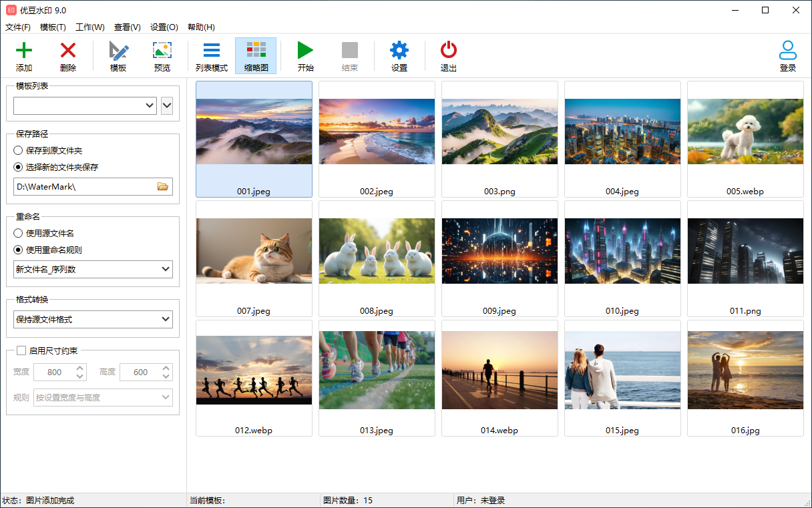Open the File (文件) menu
The height and width of the screenshot is (508, 812).
(x=18, y=27)
